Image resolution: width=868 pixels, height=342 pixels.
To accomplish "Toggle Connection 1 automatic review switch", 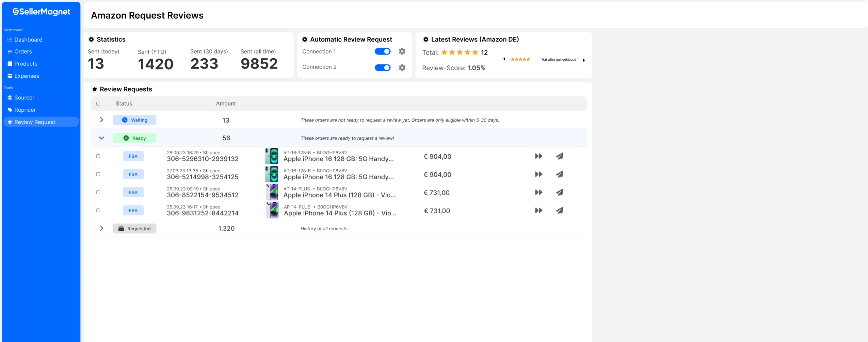I will tap(383, 51).
